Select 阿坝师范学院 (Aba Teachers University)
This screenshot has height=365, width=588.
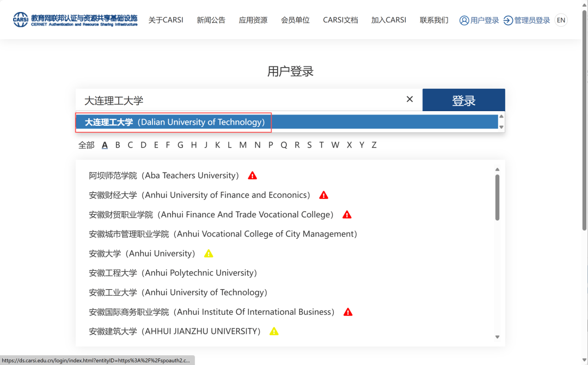pyautogui.click(x=164, y=175)
